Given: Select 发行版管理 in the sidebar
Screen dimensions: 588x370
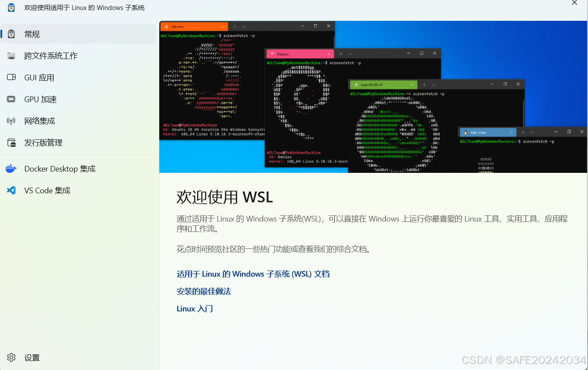Looking at the screenshot, I should (x=79, y=142).
